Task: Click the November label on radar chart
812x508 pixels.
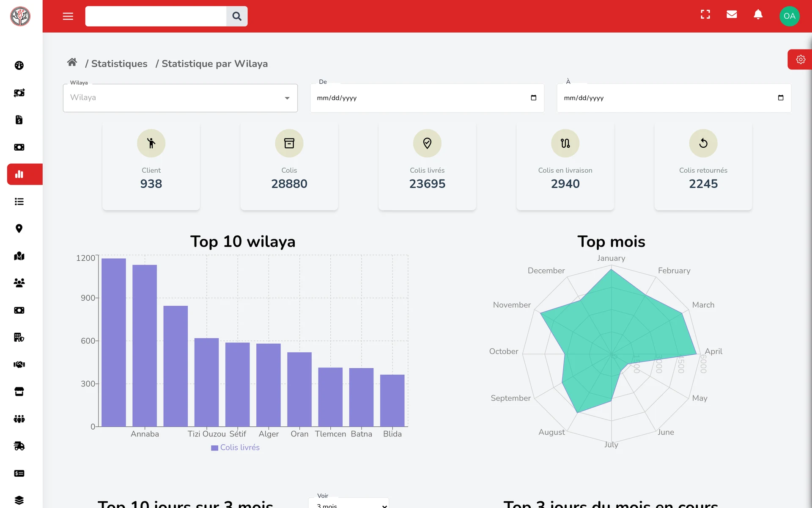Action: click(x=512, y=305)
